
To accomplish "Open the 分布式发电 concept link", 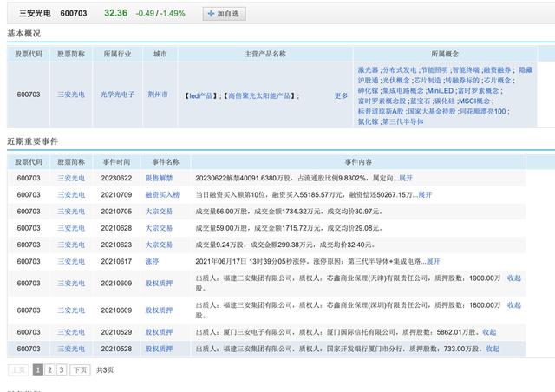I will click(400, 70).
